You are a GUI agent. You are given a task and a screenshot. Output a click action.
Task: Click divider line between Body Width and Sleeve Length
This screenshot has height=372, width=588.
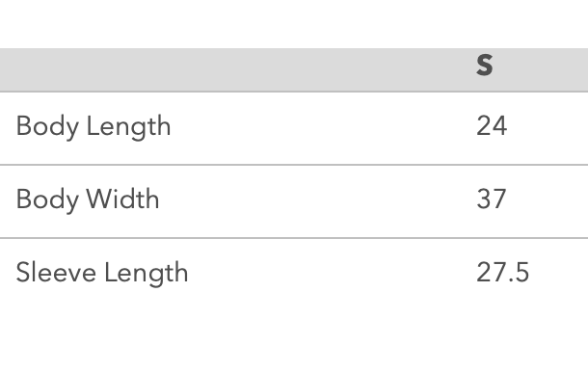coord(294,238)
